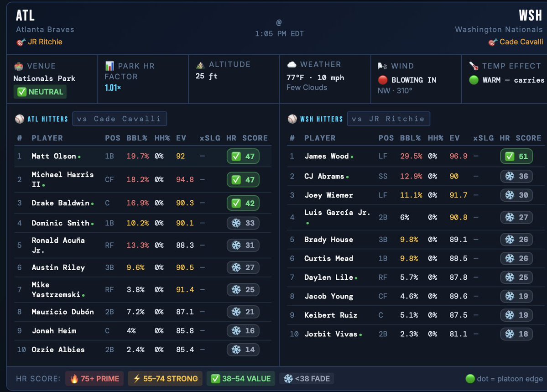
Task: Select the vs Cade Cavalli matchup tag
Action: pyautogui.click(x=120, y=119)
